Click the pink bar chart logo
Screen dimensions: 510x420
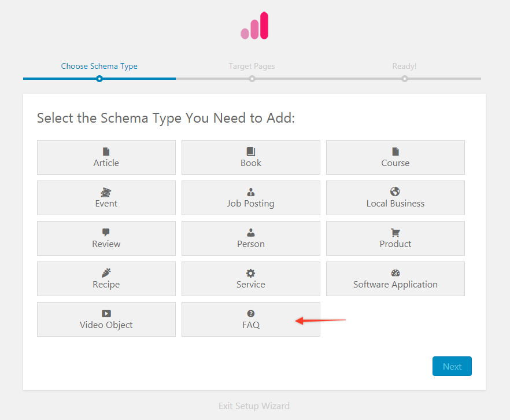[x=254, y=26]
